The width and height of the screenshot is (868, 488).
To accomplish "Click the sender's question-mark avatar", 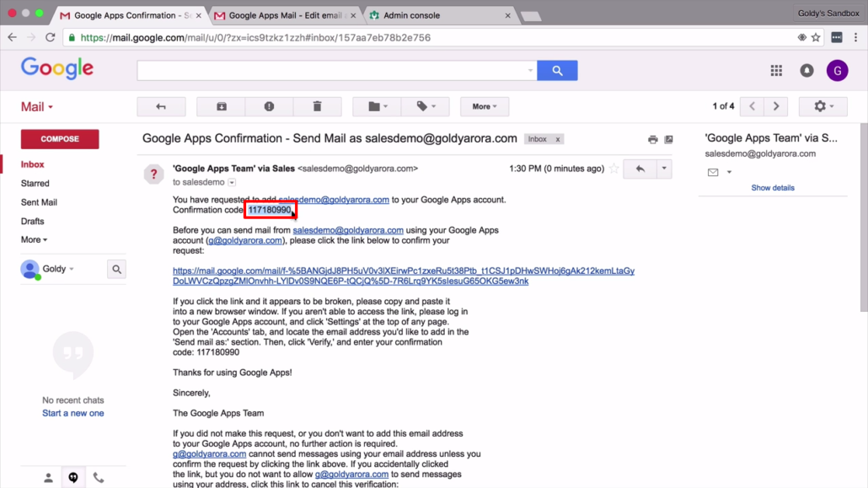I will tap(153, 174).
